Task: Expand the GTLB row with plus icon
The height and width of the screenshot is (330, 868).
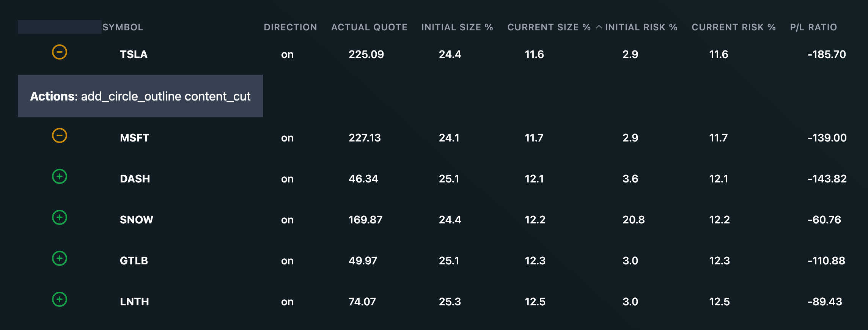Action: (60, 258)
